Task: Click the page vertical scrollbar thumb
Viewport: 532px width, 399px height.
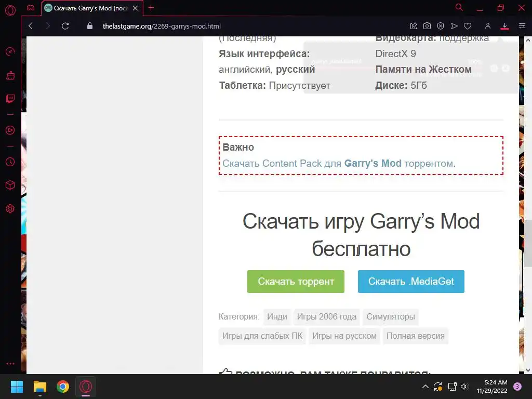Action: tap(528, 243)
